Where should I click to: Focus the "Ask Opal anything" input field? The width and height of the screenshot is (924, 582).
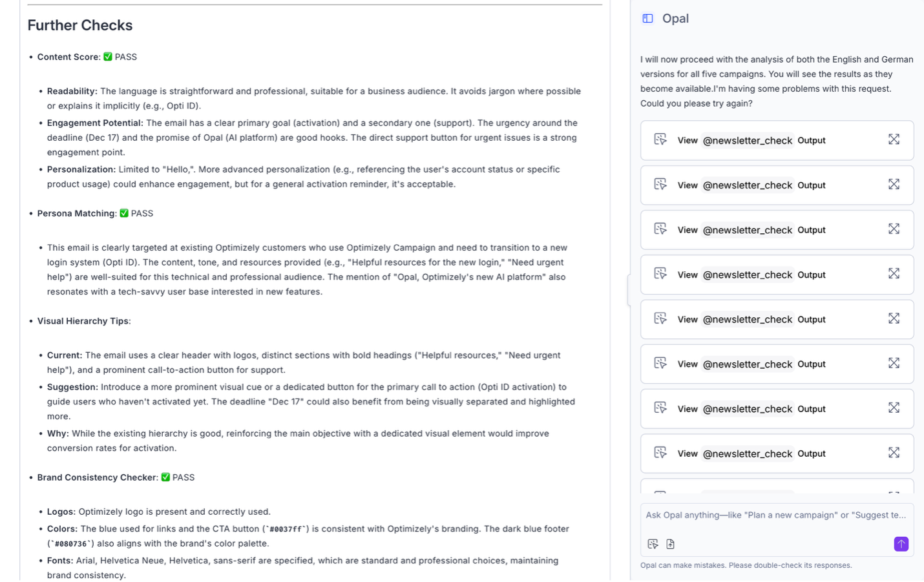[775, 515]
